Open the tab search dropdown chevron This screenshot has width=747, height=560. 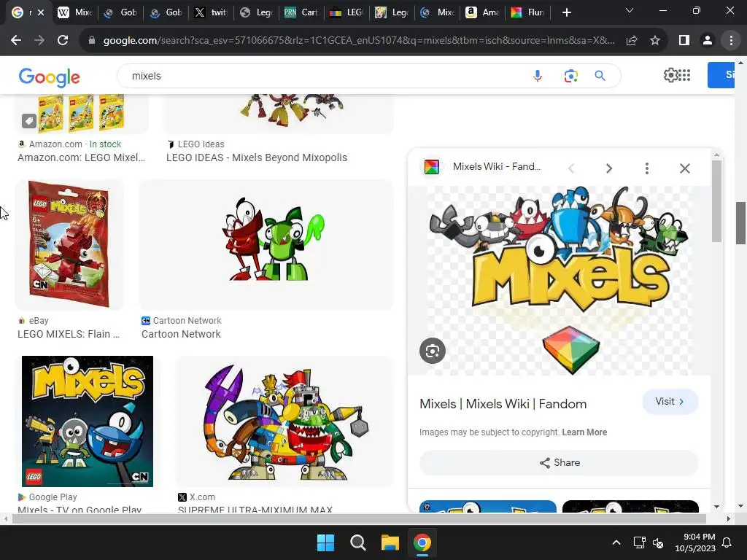pyautogui.click(x=630, y=10)
